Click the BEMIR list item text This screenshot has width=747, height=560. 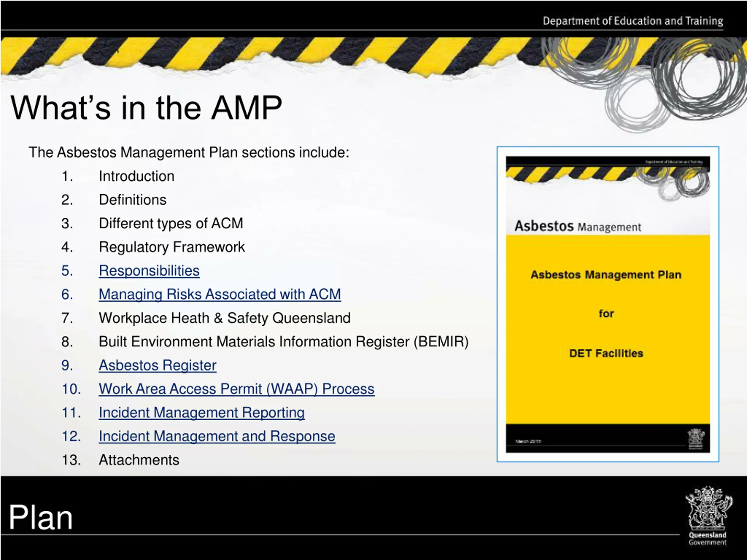[284, 342]
